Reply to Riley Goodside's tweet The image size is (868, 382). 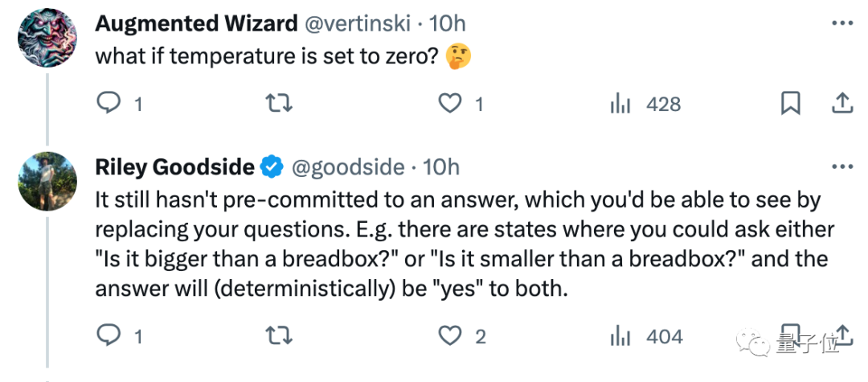point(108,335)
